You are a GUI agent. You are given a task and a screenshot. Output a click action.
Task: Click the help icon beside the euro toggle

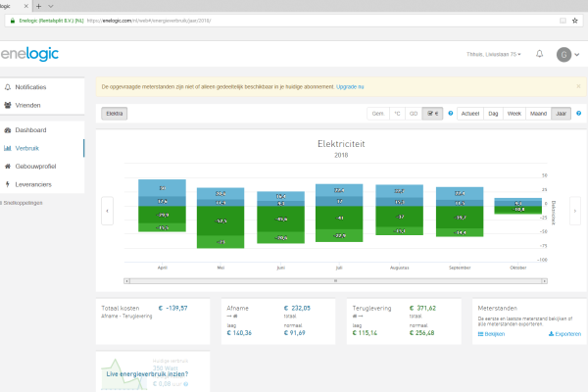450,114
